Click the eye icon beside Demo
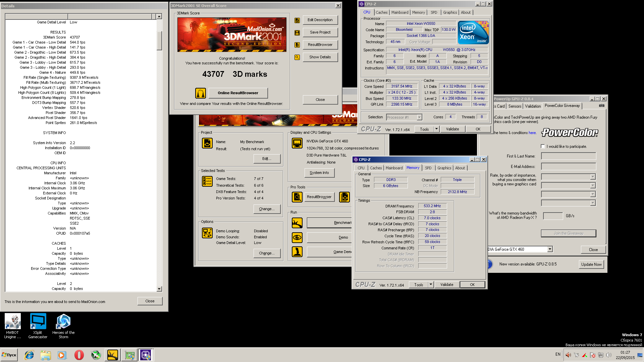 pyautogui.click(x=297, y=238)
